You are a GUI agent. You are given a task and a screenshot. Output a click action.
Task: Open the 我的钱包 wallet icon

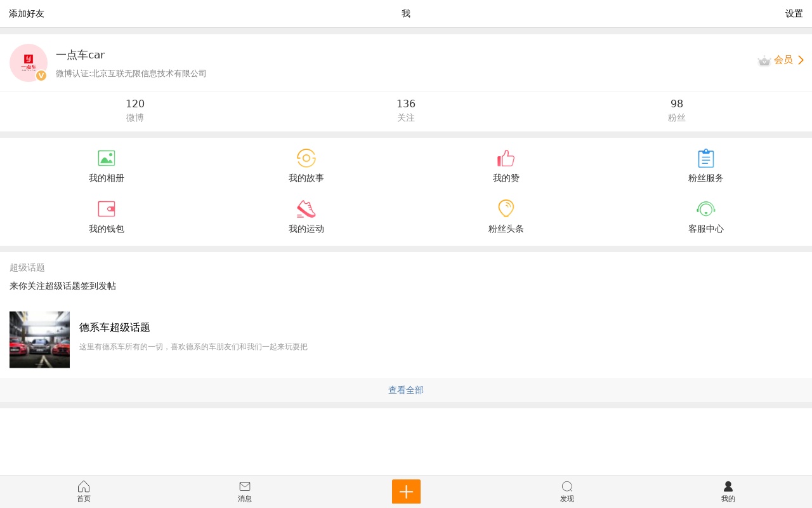point(107,209)
